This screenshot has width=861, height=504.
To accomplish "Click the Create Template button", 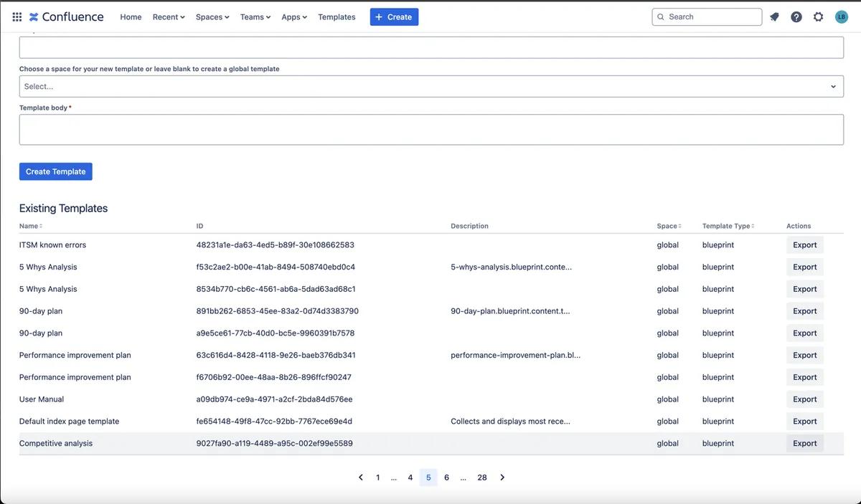I will click(x=56, y=171).
